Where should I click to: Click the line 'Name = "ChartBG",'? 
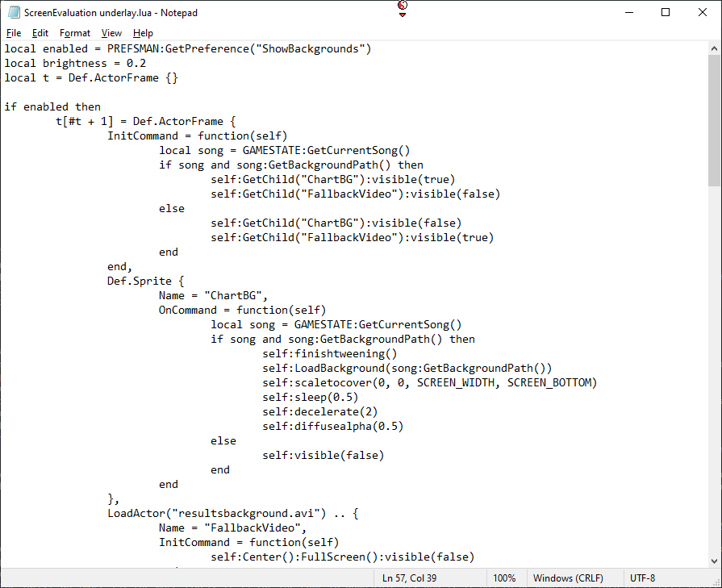[x=213, y=295]
